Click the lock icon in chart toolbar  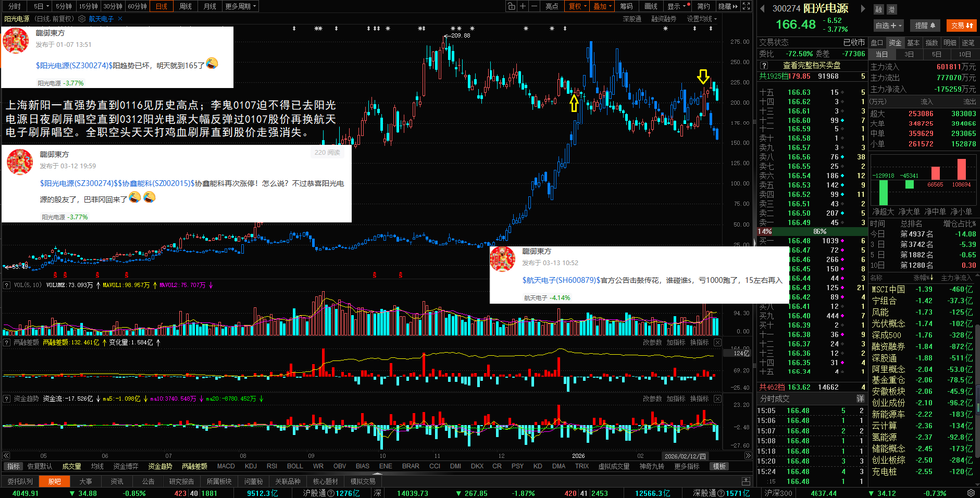tap(511, 6)
